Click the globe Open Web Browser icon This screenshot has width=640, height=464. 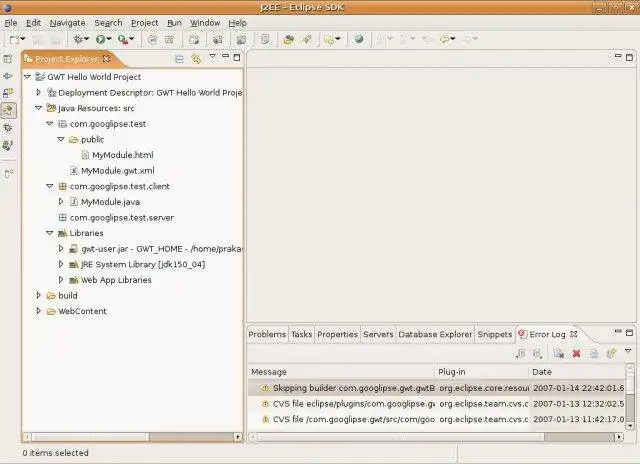[x=359, y=39]
